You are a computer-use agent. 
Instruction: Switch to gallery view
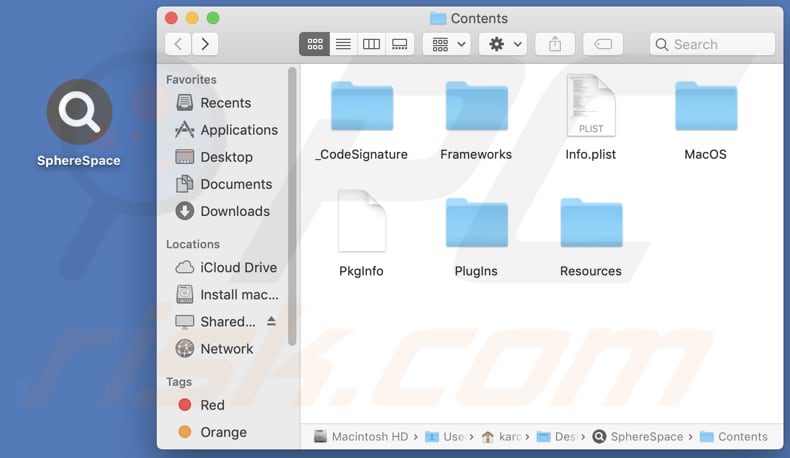tap(400, 44)
